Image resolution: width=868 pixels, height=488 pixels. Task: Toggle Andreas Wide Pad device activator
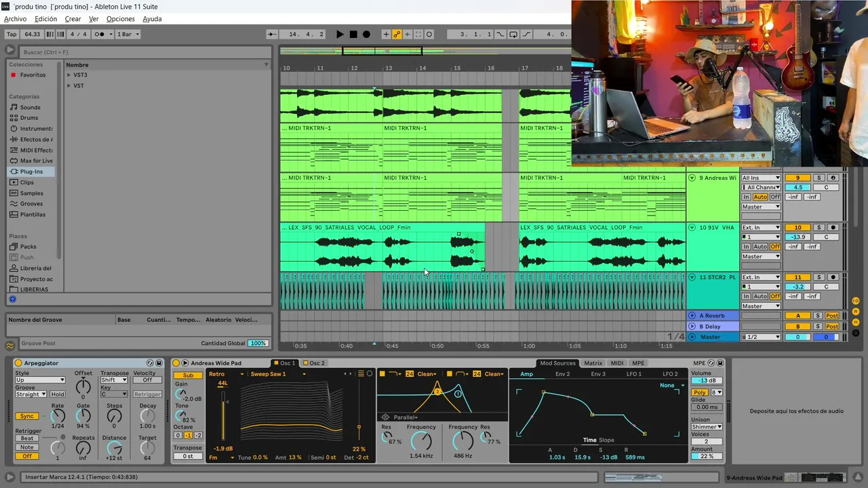tap(176, 363)
